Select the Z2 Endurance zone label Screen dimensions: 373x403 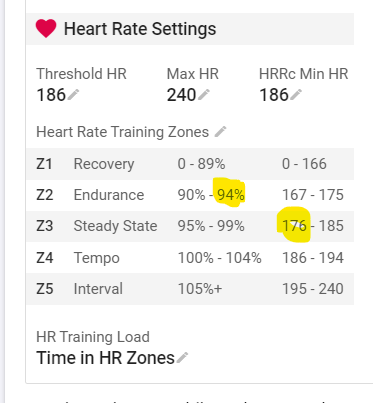(x=109, y=195)
